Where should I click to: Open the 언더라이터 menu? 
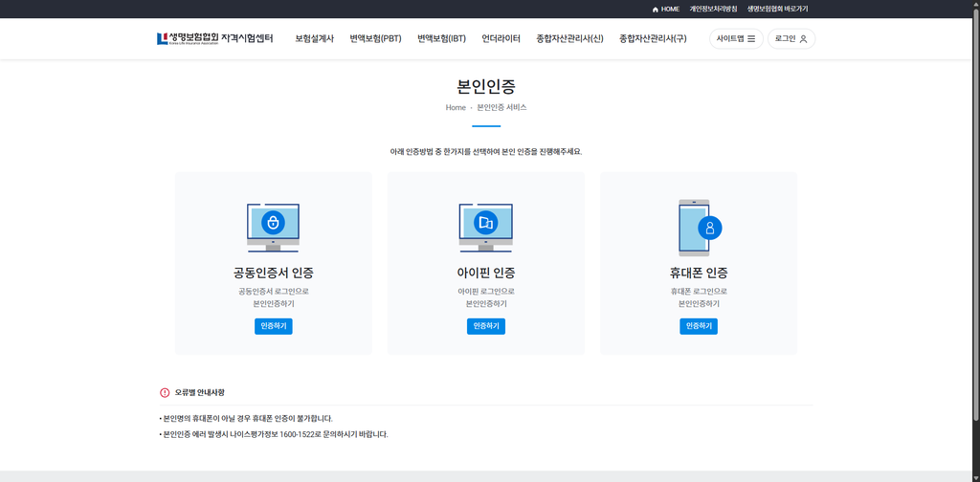point(501,38)
